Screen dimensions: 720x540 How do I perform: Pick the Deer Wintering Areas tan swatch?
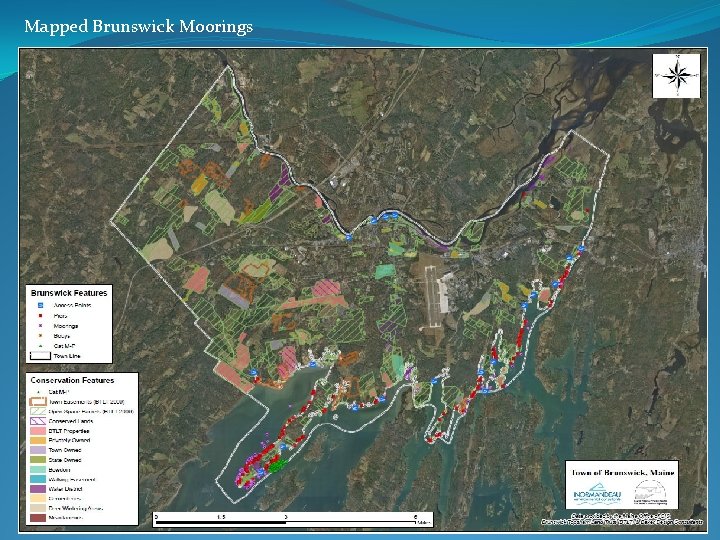tap(38, 508)
